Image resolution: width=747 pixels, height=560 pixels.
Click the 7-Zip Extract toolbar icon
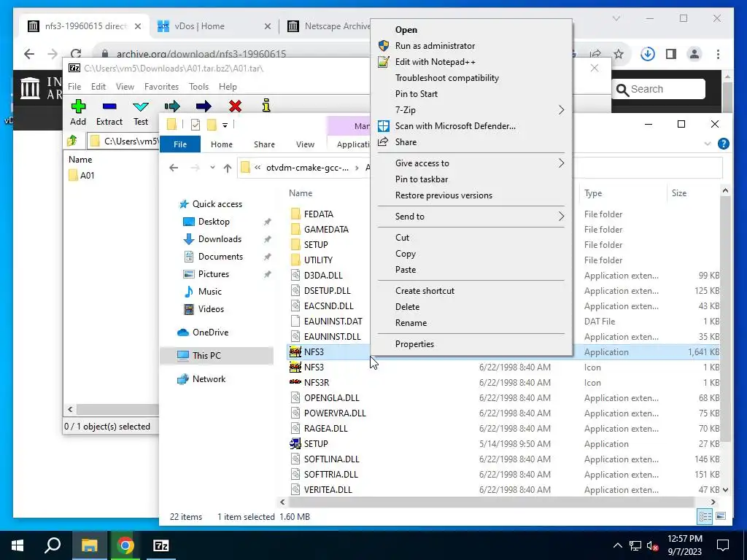click(109, 106)
